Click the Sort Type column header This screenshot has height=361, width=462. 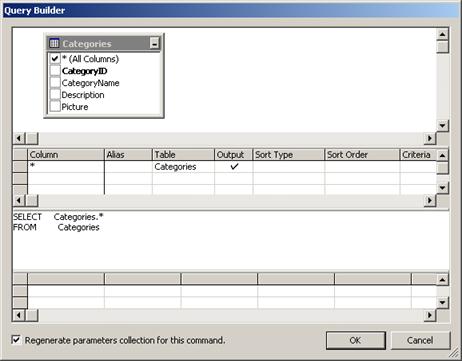(289, 155)
